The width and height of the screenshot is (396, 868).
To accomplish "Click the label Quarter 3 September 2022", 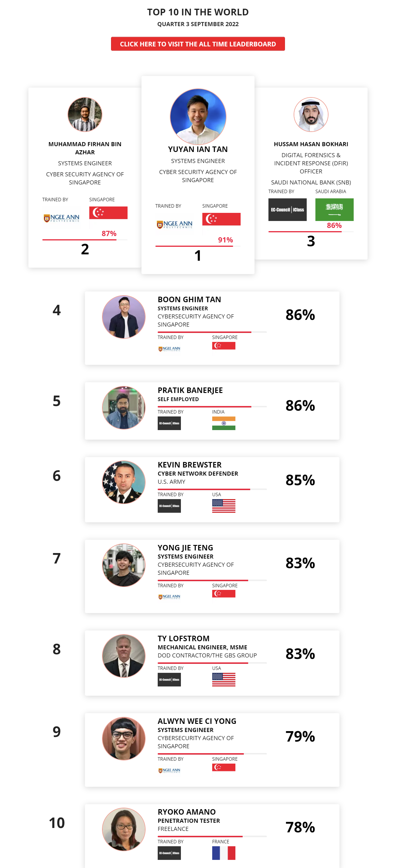I will point(198,24).
